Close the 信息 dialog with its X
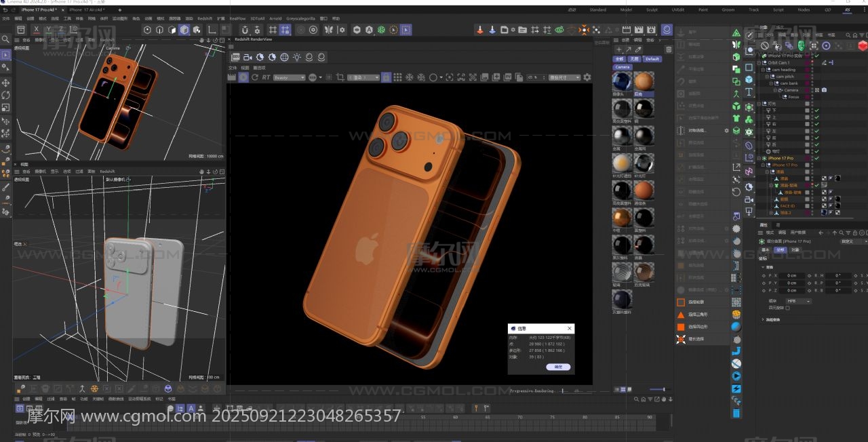868x442 pixels. pyautogui.click(x=570, y=328)
